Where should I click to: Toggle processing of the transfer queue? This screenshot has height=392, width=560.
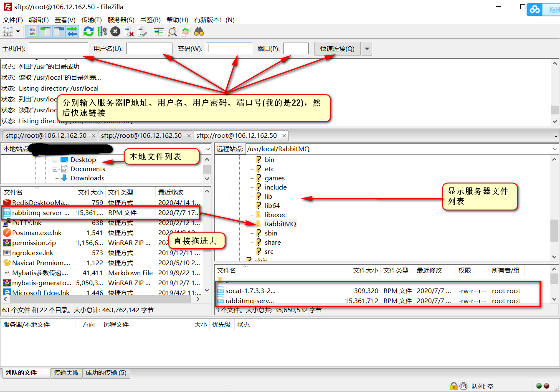point(102,31)
